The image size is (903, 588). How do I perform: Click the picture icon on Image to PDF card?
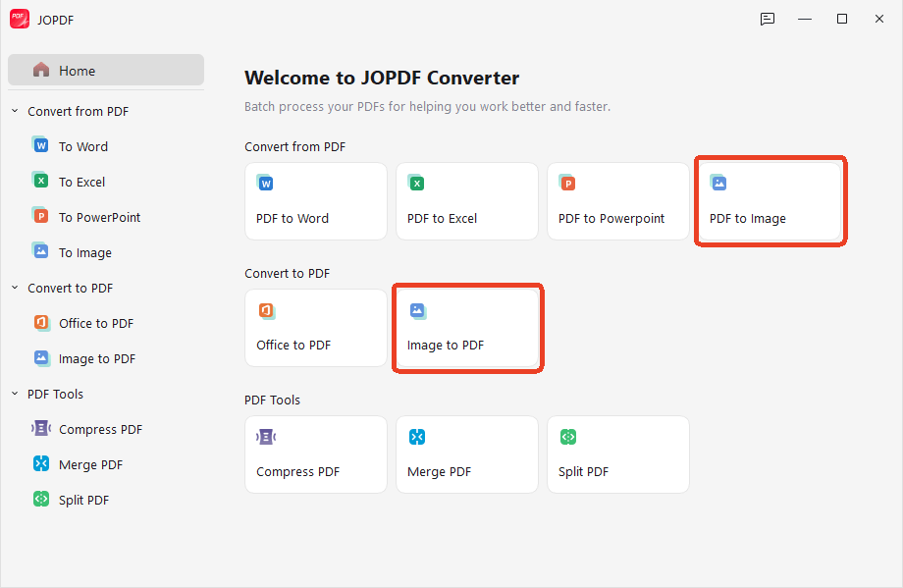click(x=417, y=311)
